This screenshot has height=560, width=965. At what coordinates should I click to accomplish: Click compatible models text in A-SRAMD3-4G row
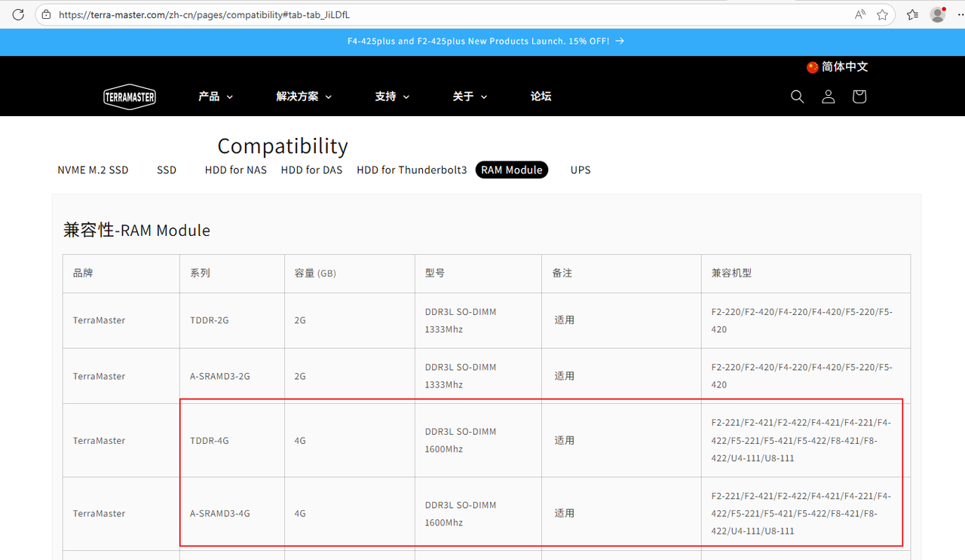click(801, 513)
